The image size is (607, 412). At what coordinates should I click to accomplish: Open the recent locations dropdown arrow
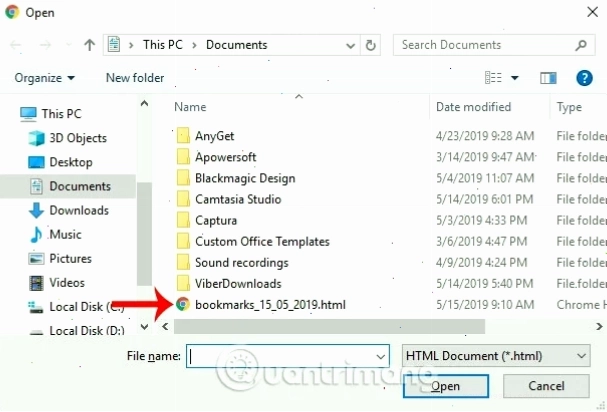tap(69, 45)
